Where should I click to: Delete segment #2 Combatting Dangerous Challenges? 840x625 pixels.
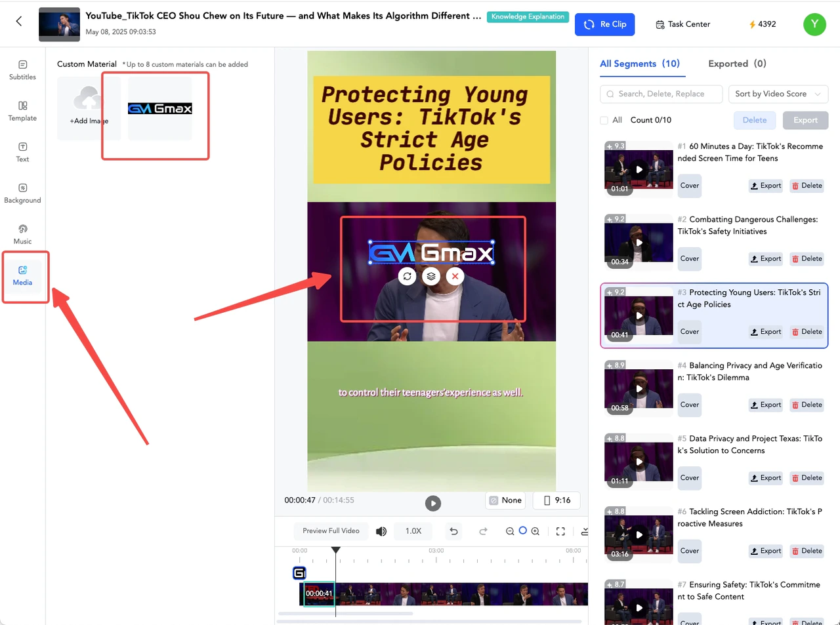(x=807, y=258)
